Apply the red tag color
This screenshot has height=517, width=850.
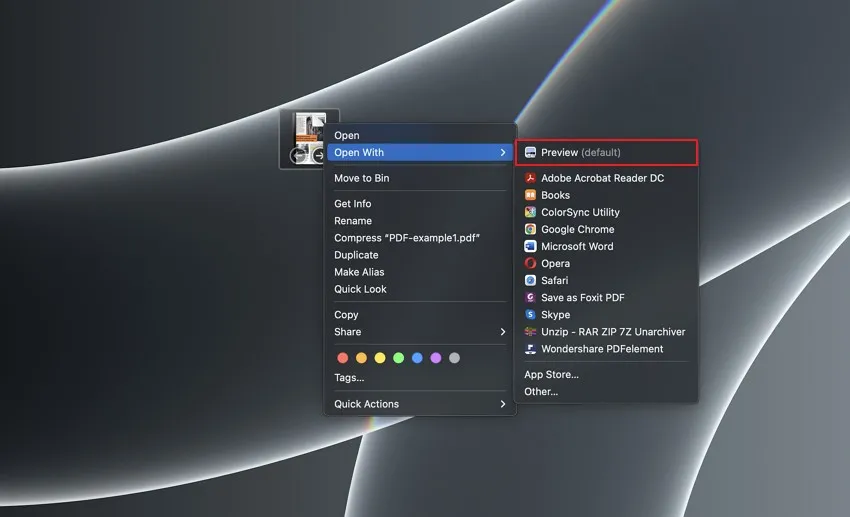[343, 358]
